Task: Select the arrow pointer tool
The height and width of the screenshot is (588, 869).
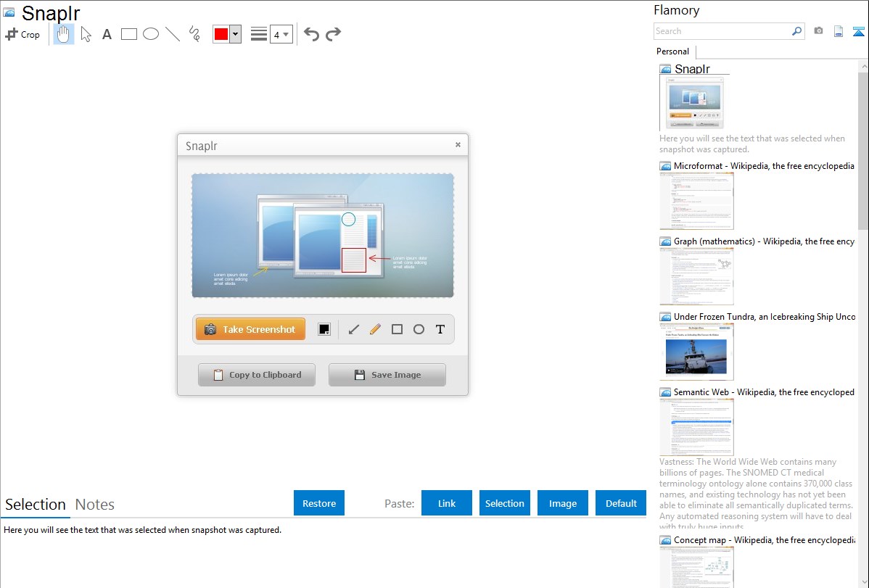Action: click(86, 34)
